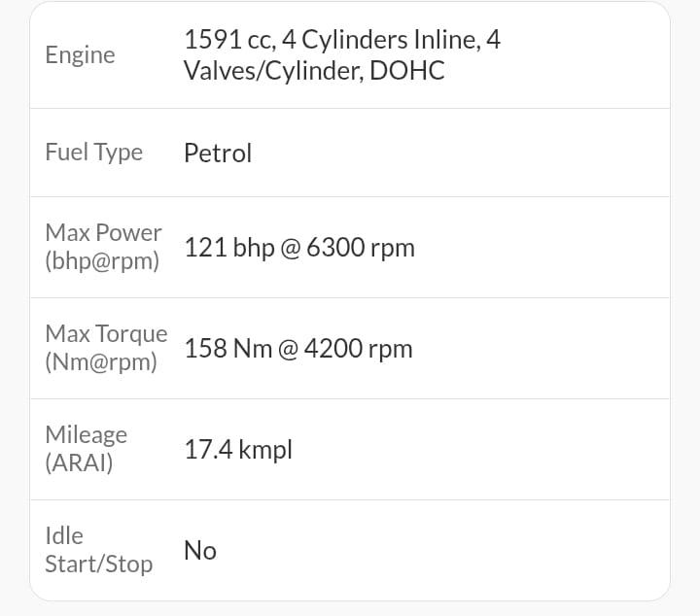Tap the Mileage label
This screenshot has width=700, height=616.
click(x=86, y=434)
